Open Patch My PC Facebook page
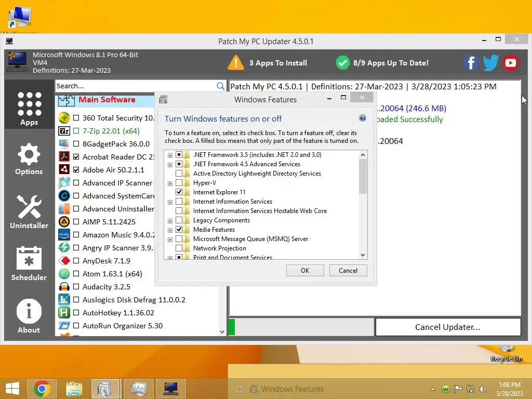Viewport: 532px width, 399px height. click(x=471, y=63)
